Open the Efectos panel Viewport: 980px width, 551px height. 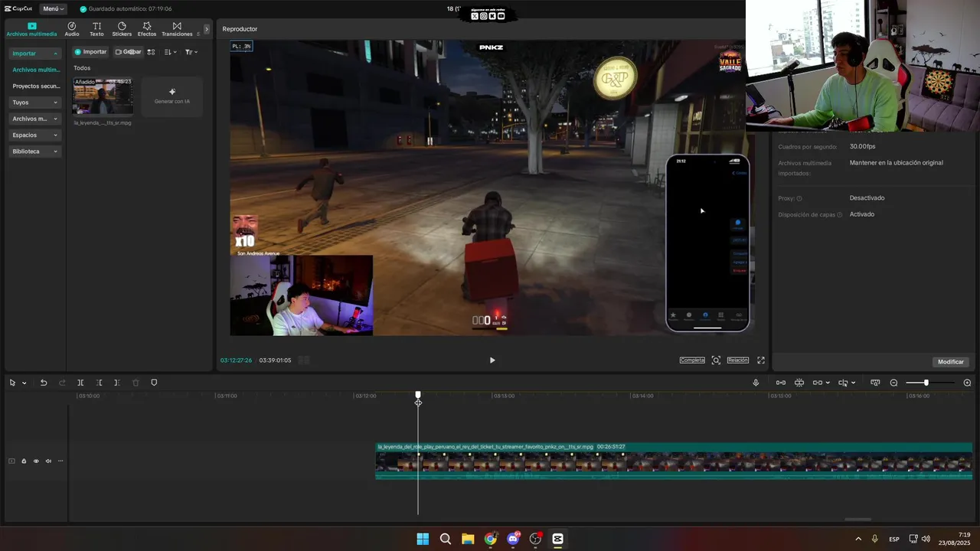(x=147, y=29)
